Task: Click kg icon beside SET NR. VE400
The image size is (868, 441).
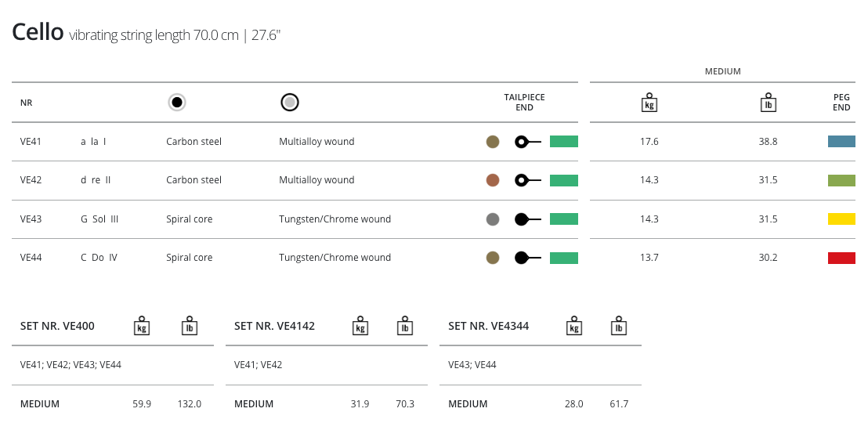Action: [142, 326]
